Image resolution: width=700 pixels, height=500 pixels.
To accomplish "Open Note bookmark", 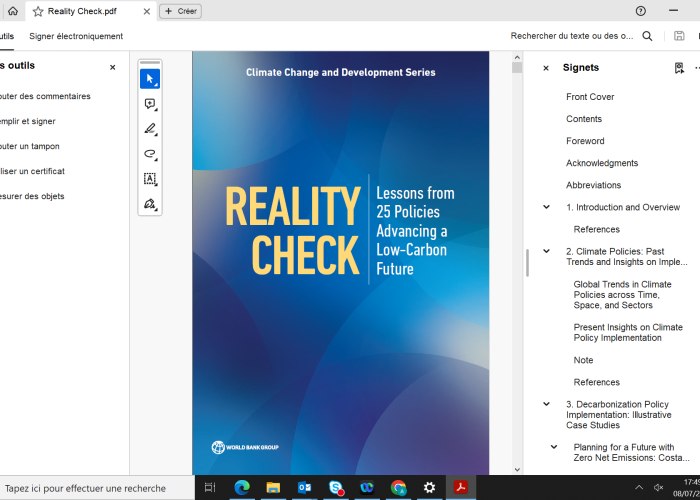I will point(583,360).
